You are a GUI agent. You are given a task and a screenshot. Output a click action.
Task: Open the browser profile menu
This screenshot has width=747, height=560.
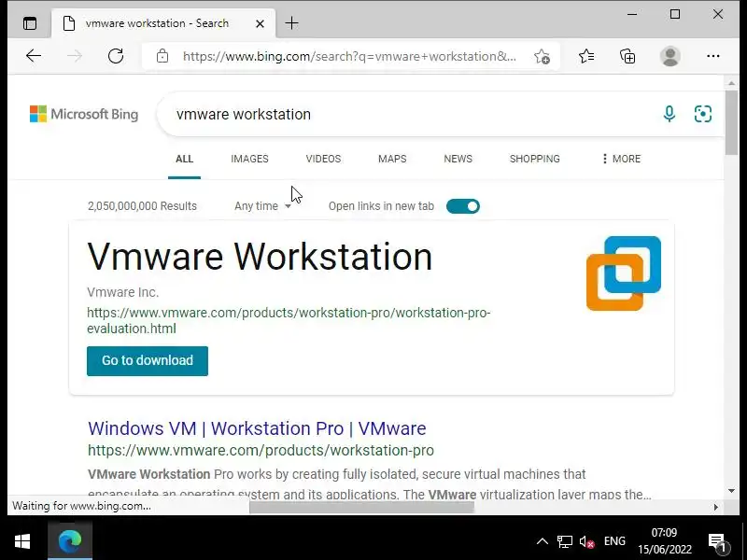[x=669, y=56]
